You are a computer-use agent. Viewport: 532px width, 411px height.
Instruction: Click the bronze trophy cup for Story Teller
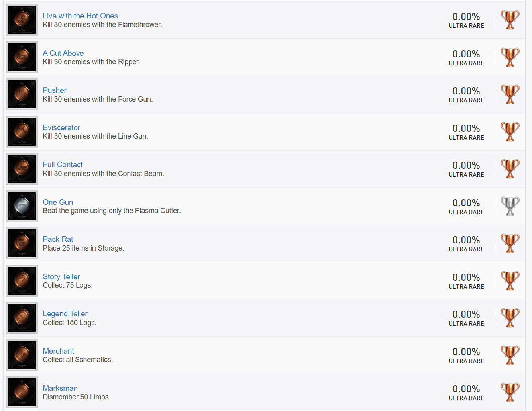pyautogui.click(x=510, y=281)
